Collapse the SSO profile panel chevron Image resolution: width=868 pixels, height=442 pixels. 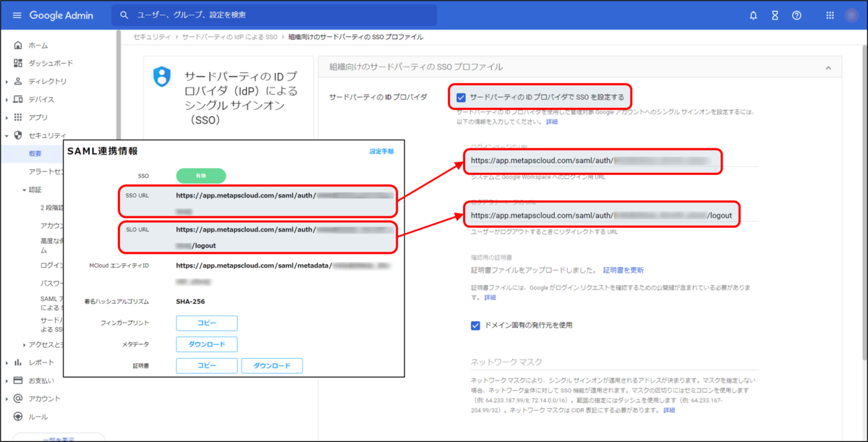[827, 67]
